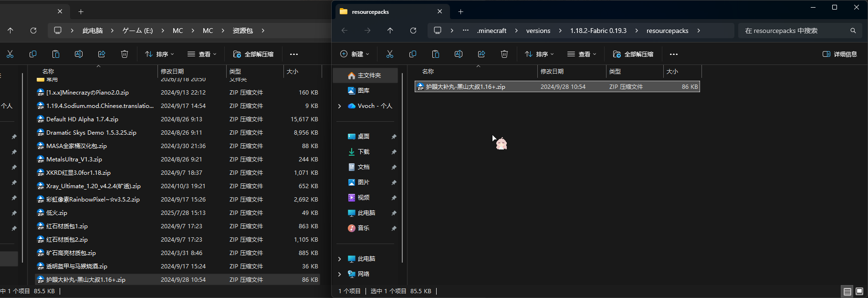Open more options menu in resourcepacks toolbar
This screenshot has height=298, width=868.
[x=674, y=54]
